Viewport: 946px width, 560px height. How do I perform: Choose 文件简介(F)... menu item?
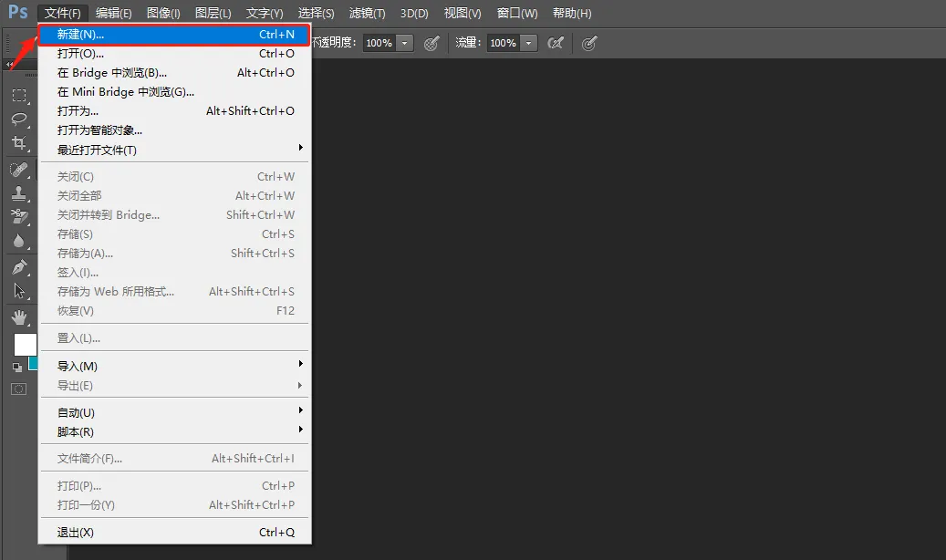pos(175,459)
